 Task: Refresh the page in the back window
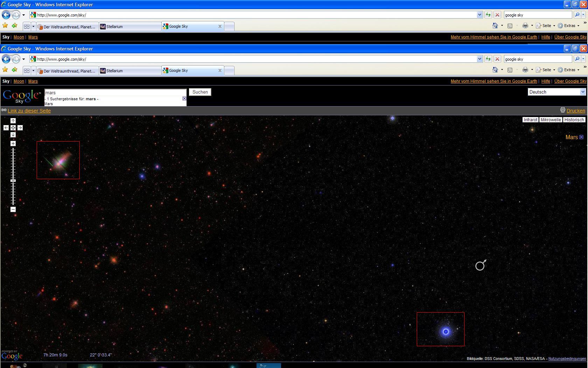pyautogui.click(x=488, y=15)
